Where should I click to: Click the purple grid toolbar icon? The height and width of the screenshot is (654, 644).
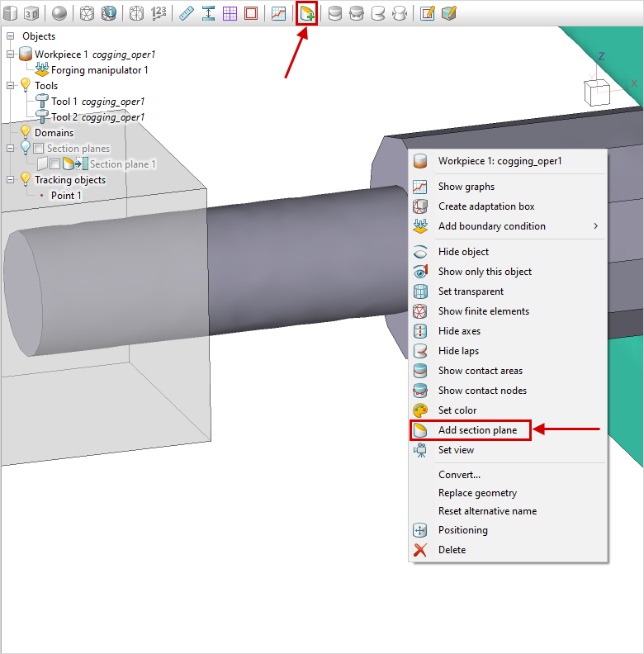[230, 13]
